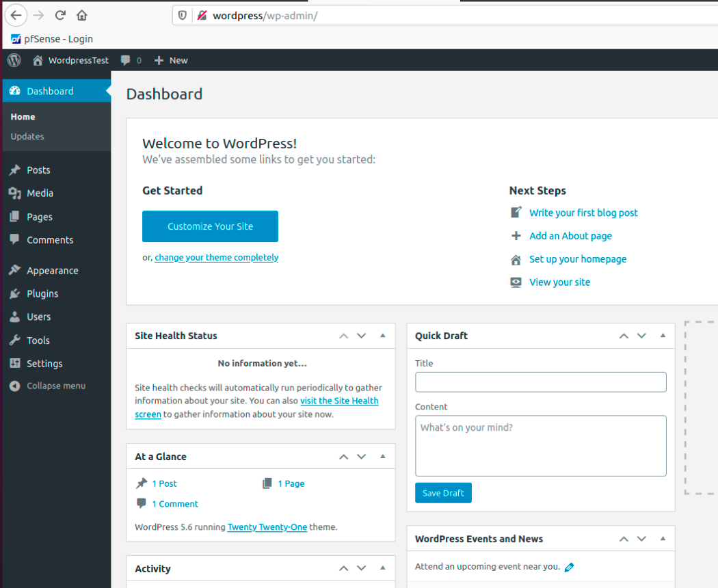Click the browser forward arrow
Viewport: 718px width, 588px height.
[x=38, y=16]
